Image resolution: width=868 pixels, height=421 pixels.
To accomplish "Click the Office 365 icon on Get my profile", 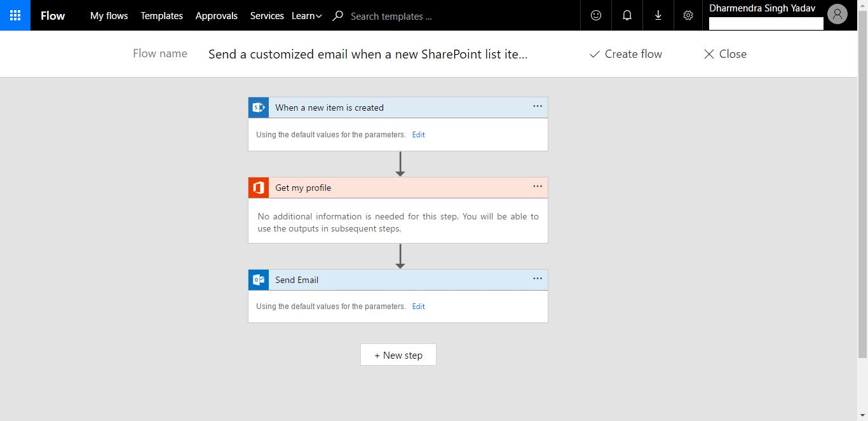I will pos(259,188).
